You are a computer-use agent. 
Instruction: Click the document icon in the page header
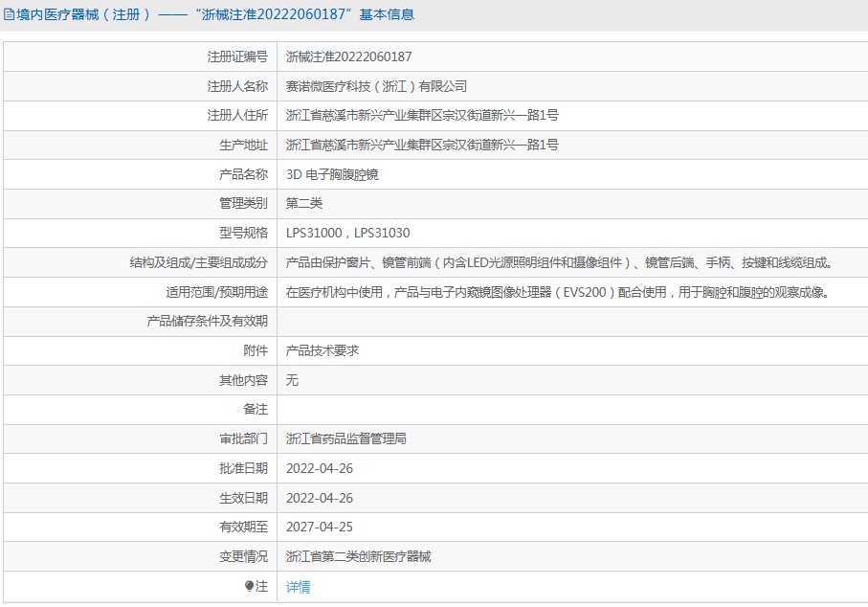tap(10, 15)
